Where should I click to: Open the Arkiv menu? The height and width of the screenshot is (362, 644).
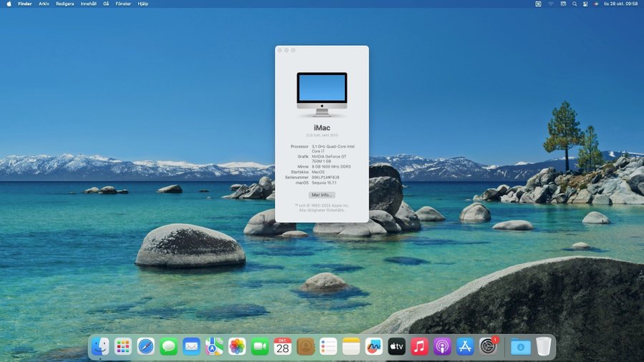[44, 4]
